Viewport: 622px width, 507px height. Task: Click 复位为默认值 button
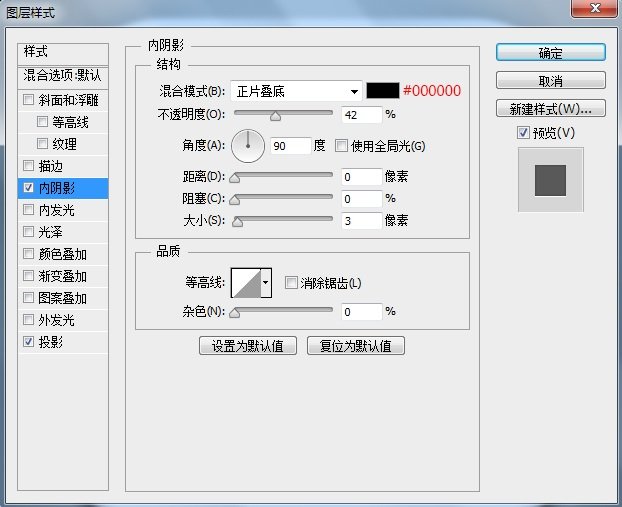(x=356, y=346)
